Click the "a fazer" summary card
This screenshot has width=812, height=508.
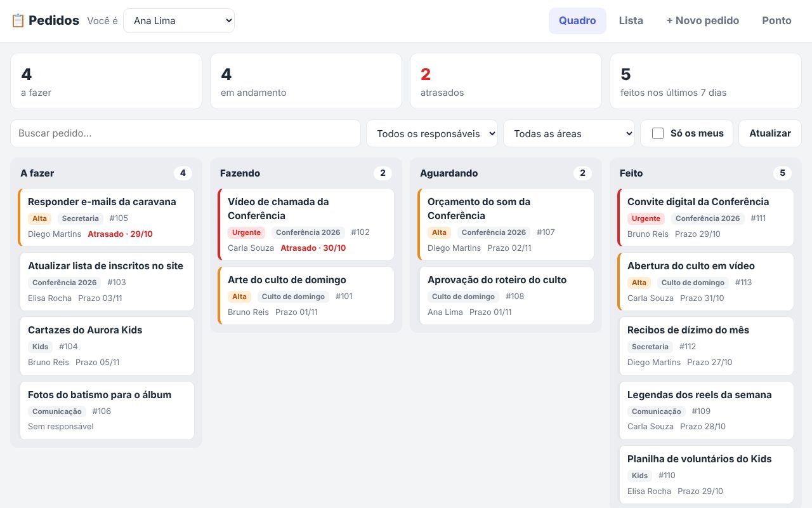tap(106, 81)
